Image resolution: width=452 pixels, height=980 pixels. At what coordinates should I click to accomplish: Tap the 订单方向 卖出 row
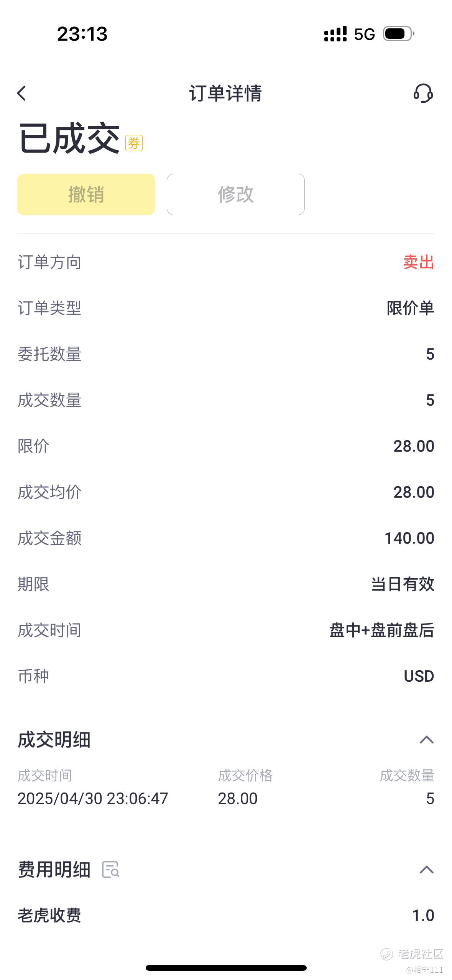coord(226,262)
